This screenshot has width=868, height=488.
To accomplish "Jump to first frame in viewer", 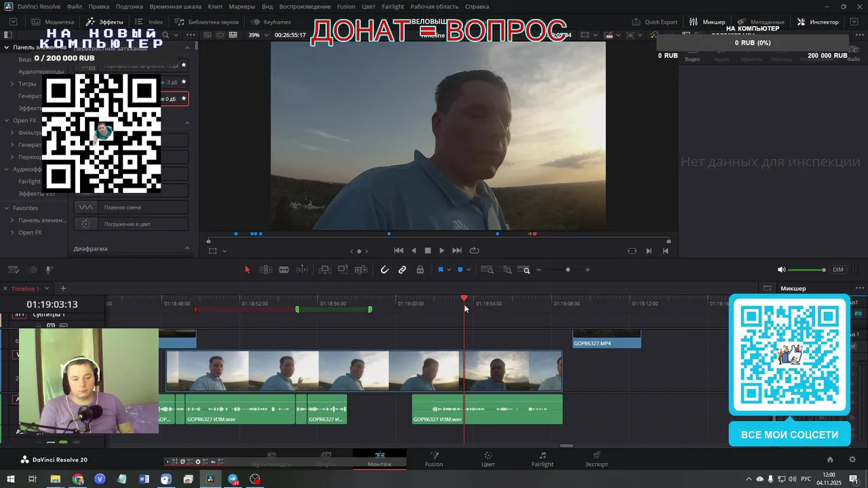I will tap(399, 251).
